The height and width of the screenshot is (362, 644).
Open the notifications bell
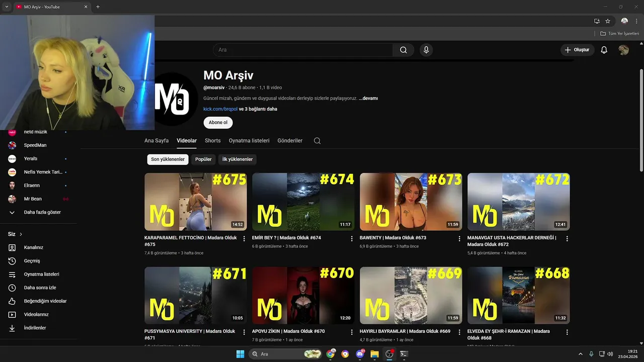[604, 50]
